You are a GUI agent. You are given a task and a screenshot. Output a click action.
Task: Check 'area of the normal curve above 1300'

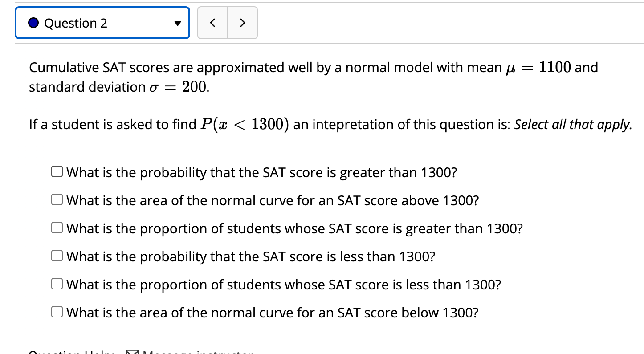coord(57,199)
